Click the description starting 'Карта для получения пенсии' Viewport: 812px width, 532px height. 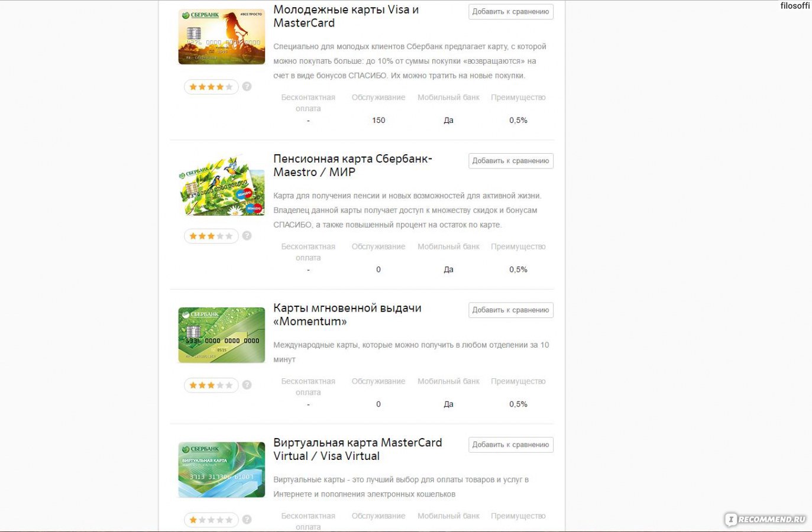pos(407,210)
